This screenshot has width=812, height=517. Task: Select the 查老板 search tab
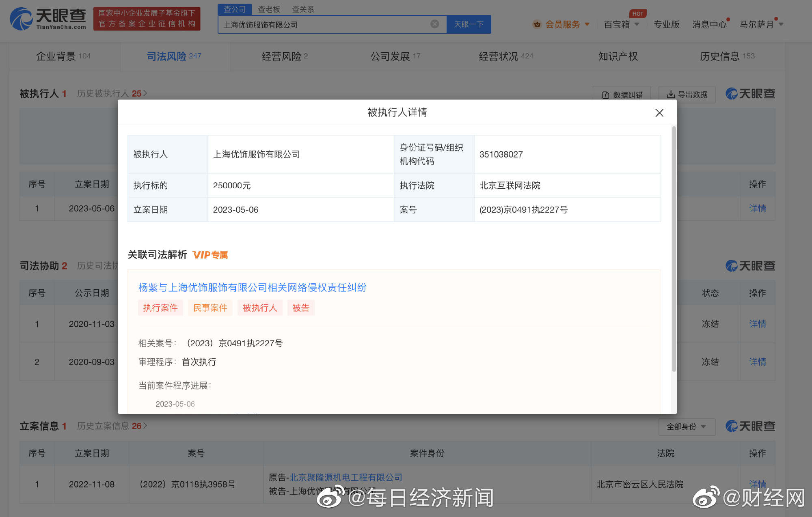pyautogui.click(x=269, y=9)
